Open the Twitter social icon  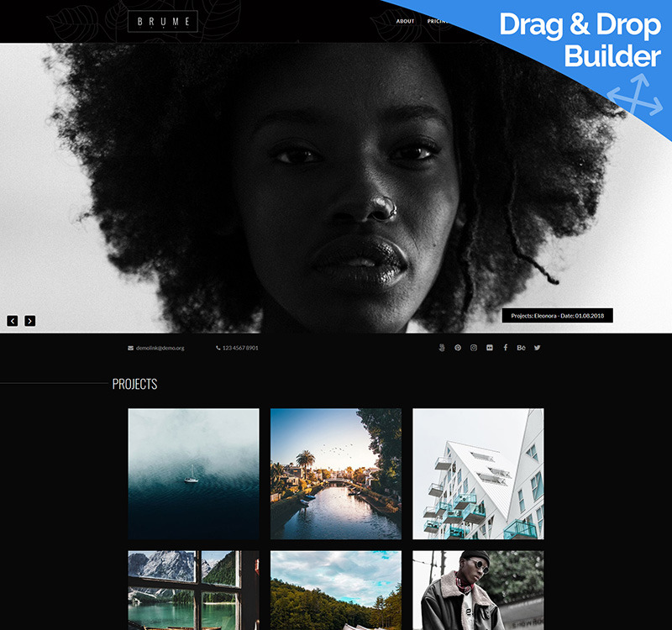click(x=537, y=348)
